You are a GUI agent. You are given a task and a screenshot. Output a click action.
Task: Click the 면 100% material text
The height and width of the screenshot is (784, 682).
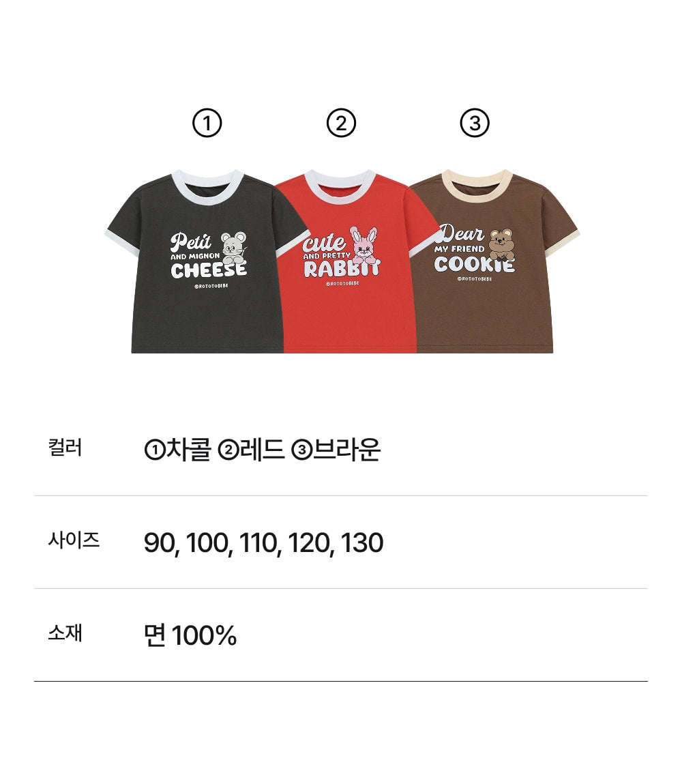coord(190,636)
